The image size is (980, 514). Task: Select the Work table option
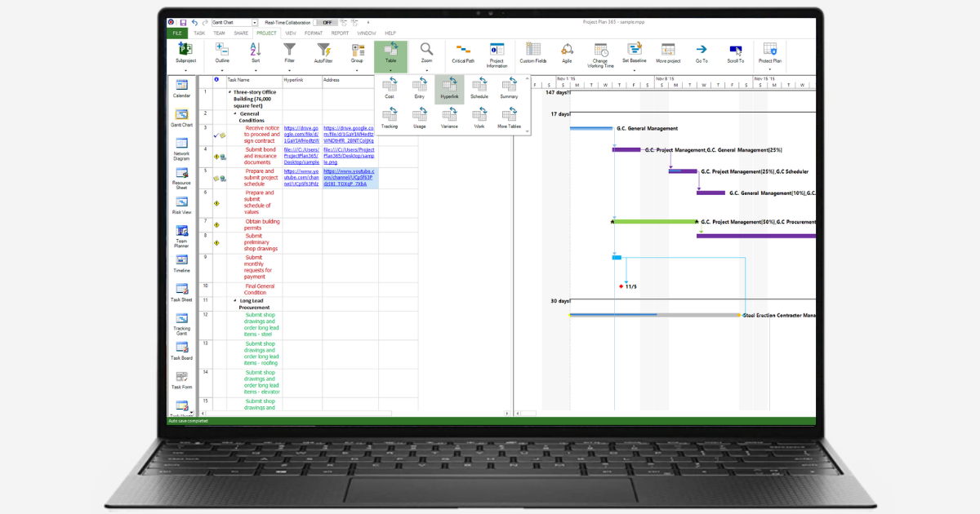(479, 118)
